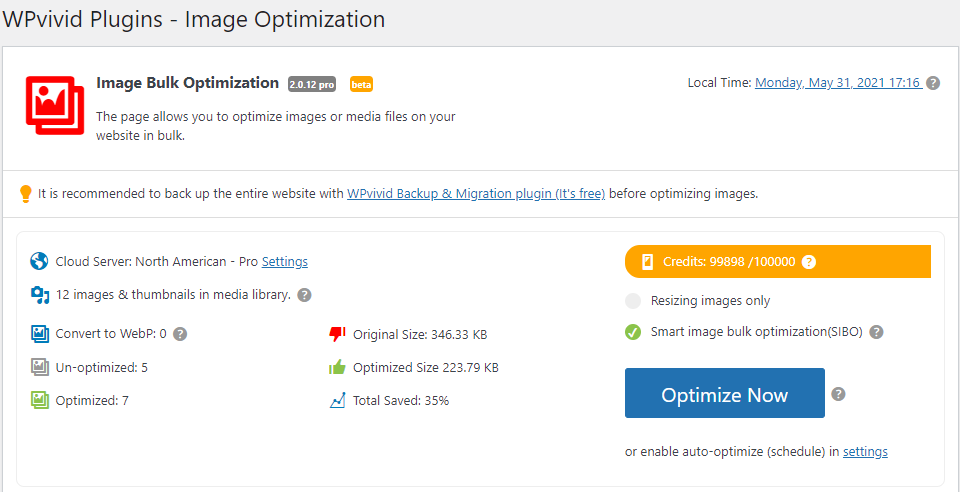Click the 2.0.12 pro version badge
Screen dimensions: 960x492
tap(312, 84)
